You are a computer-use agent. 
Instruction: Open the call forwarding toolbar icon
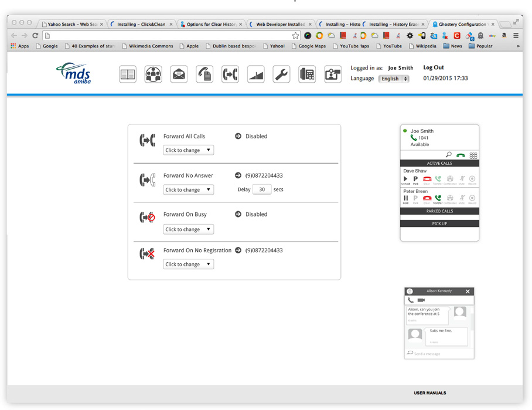tap(230, 74)
